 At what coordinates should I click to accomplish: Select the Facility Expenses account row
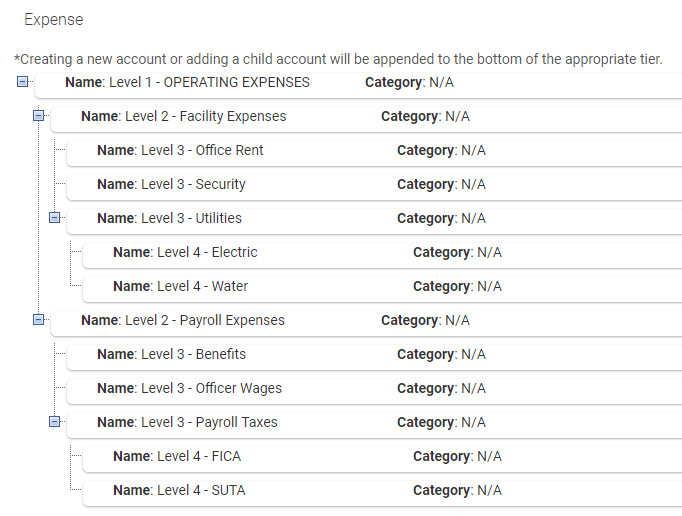tap(183, 116)
